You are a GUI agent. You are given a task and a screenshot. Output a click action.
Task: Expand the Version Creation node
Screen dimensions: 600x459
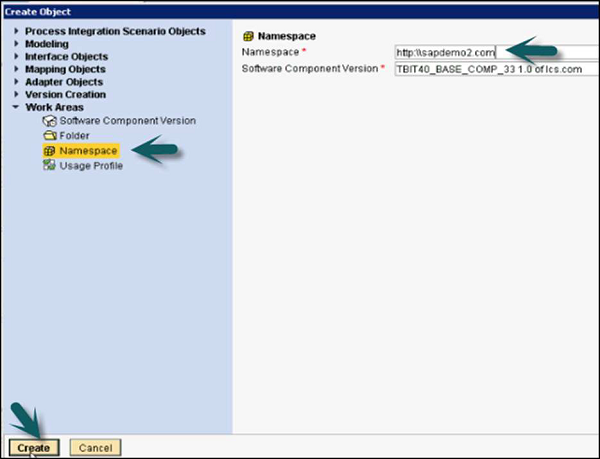16,94
